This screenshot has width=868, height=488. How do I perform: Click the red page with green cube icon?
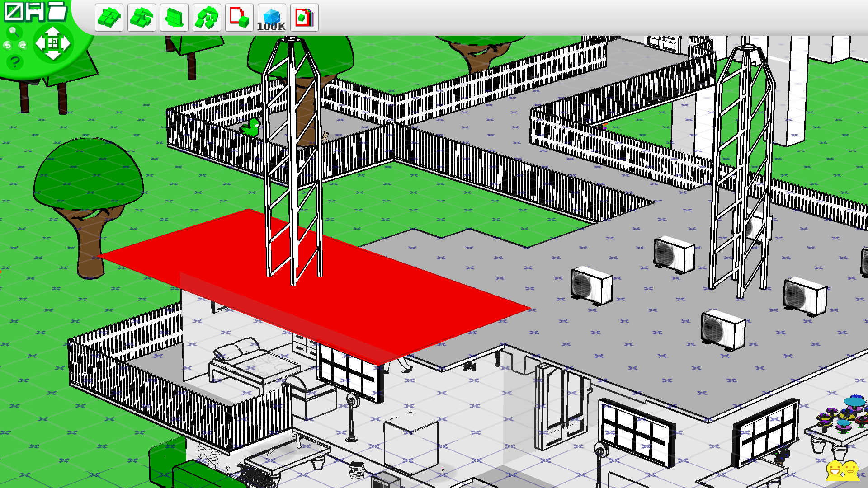[x=239, y=18]
